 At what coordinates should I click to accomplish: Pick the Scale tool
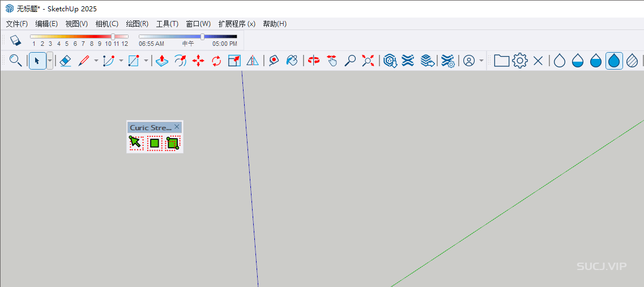point(234,61)
